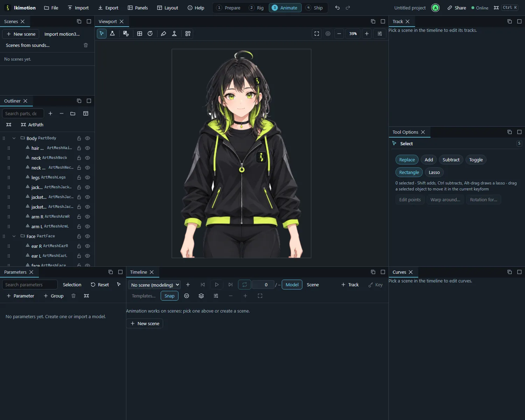Open the Help menu
525x420 pixels.
196,8
